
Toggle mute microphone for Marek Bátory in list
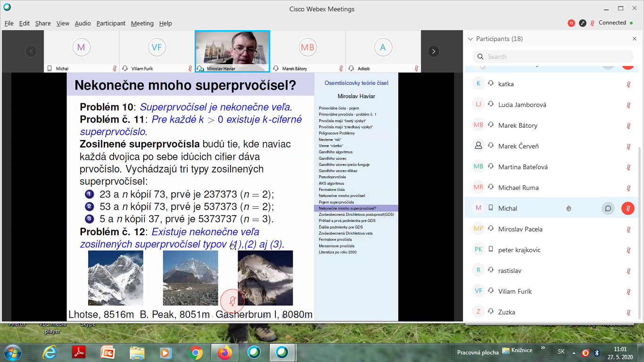(628, 125)
